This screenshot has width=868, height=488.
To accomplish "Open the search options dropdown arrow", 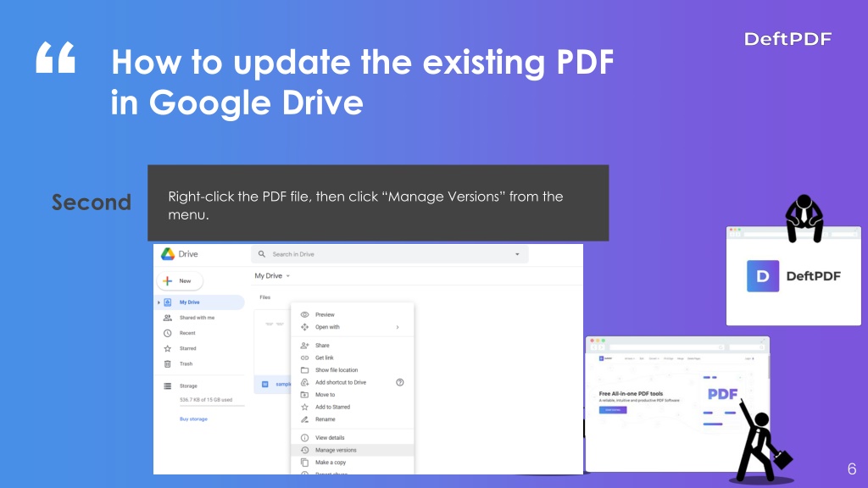I will (517, 254).
